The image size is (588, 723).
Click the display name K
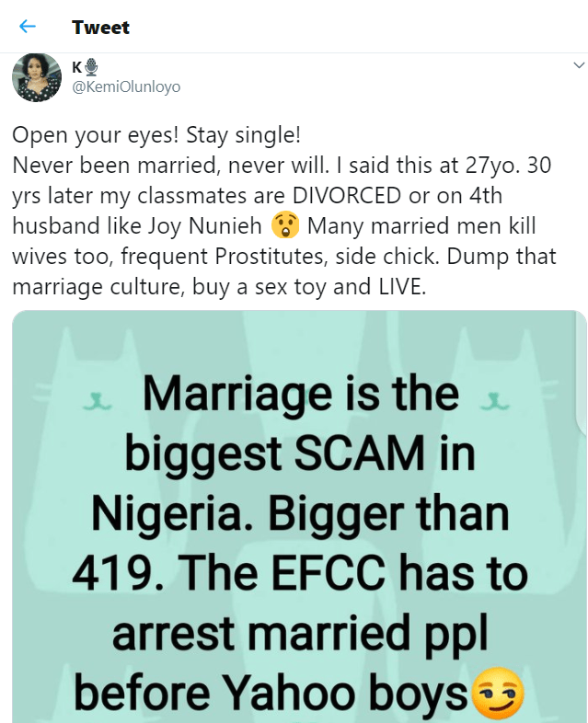coord(77,67)
